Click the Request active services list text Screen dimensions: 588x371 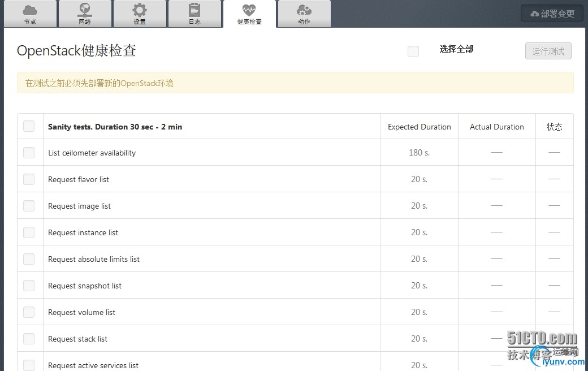coord(93,365)
